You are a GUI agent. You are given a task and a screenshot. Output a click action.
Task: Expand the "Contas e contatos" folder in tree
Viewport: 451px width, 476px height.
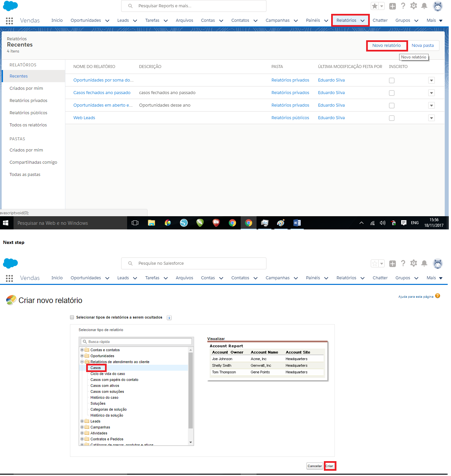pos(82,350)
